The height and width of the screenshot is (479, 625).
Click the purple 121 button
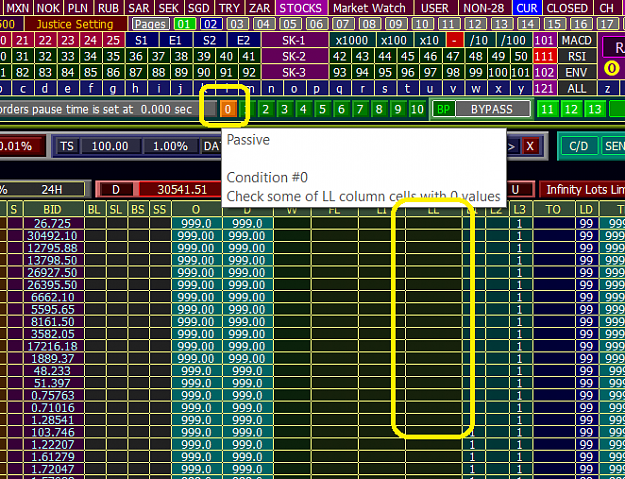(x=544, y=88)
